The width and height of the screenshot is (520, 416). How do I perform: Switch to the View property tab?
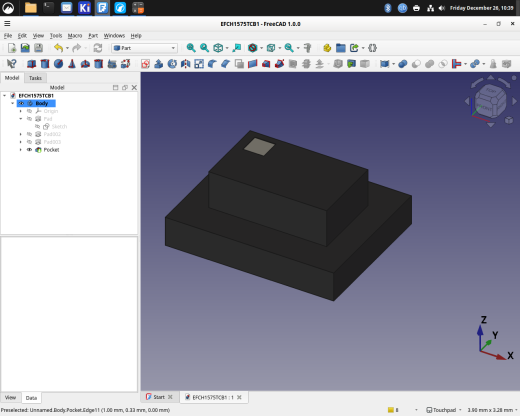tap(10, 398)
